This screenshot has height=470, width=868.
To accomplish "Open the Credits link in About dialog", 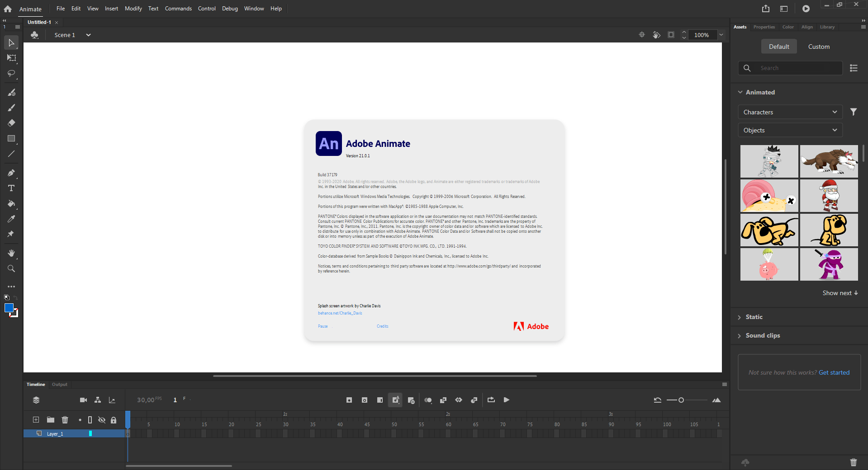I will 383,326.
